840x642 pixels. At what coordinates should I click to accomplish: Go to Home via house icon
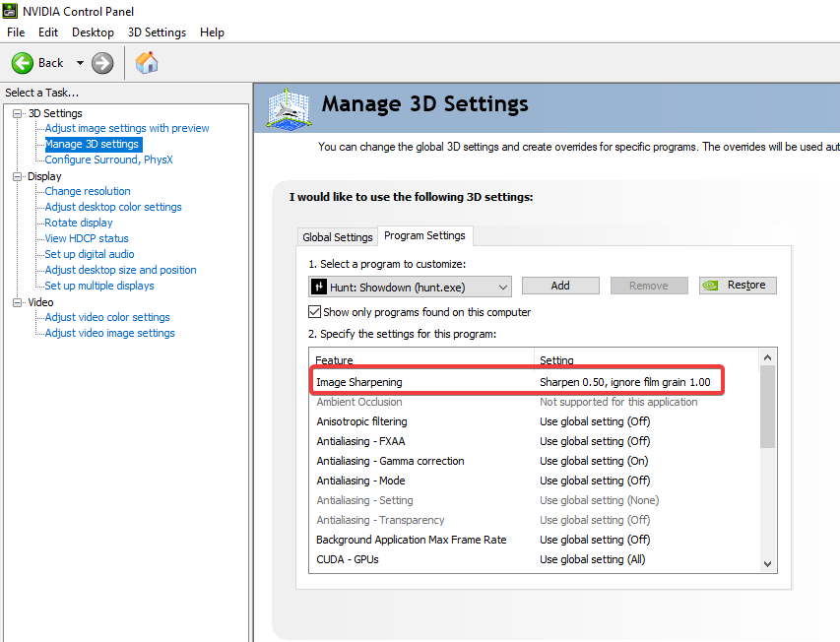(147, 63)
